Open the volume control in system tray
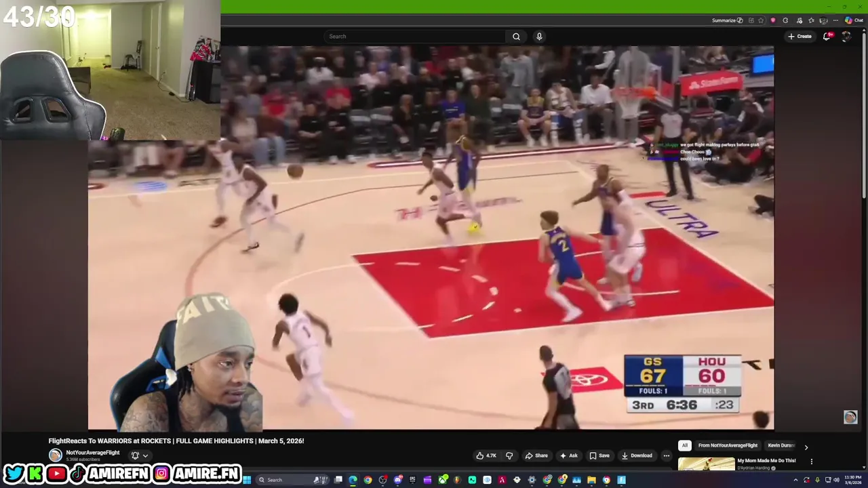The width and height of the screenshot is (868, 488). click(837, 480)
